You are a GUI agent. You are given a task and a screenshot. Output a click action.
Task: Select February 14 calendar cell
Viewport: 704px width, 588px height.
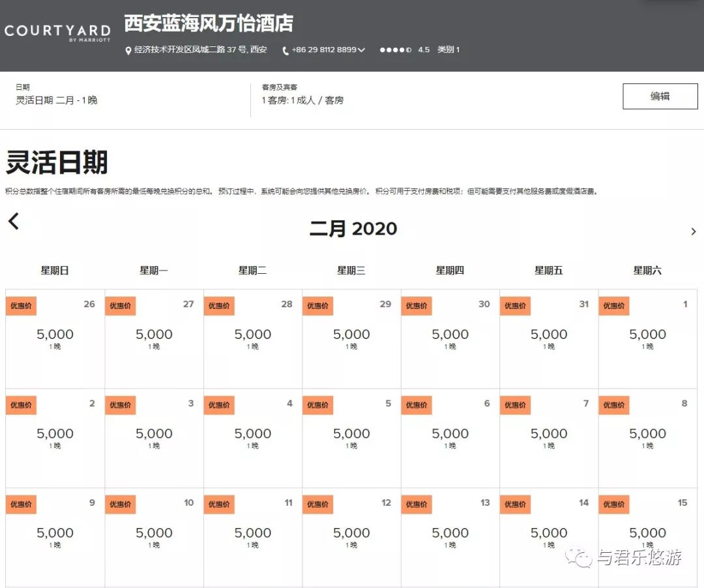pos(549,538)
